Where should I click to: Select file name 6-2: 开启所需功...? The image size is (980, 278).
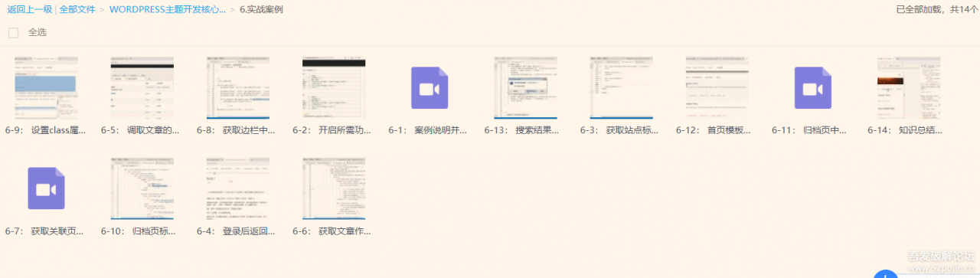click(332, 130)
